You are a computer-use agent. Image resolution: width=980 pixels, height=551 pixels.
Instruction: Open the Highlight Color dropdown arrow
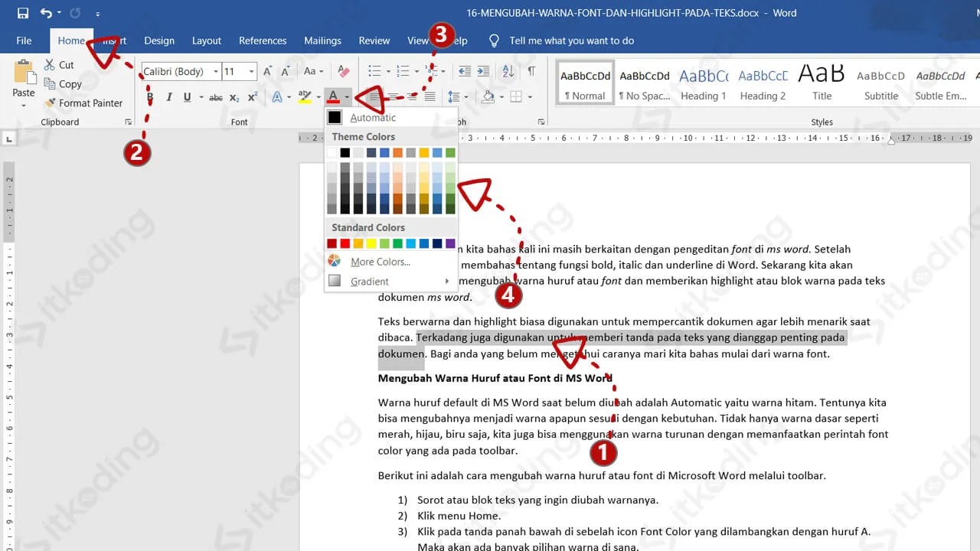(318, 97)
